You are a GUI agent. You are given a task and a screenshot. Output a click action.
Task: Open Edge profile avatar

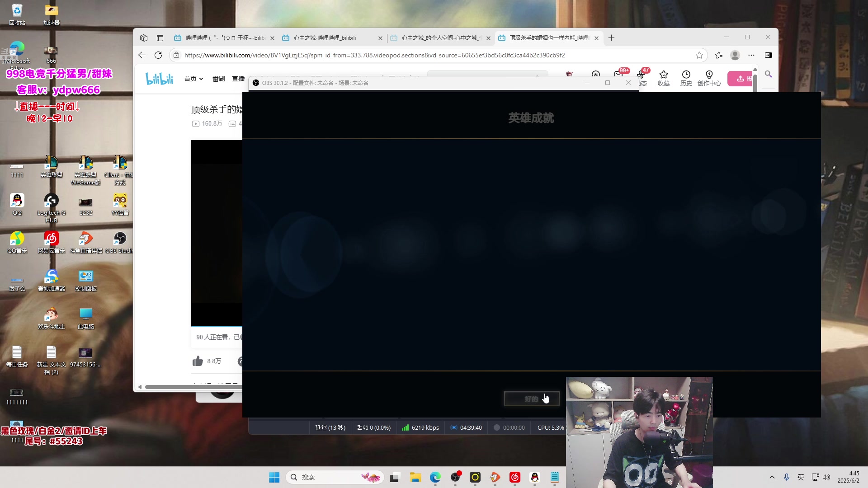coord(735,55)
